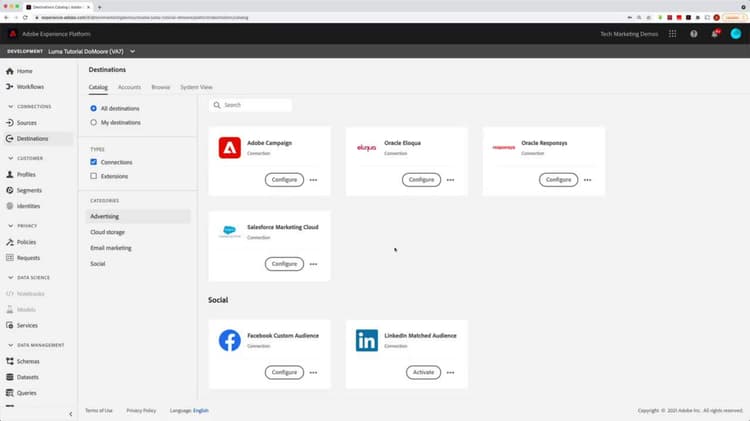Open more options for LinkedIn Matched Audience
Screen dimensions: 750x421
point(451,373)
